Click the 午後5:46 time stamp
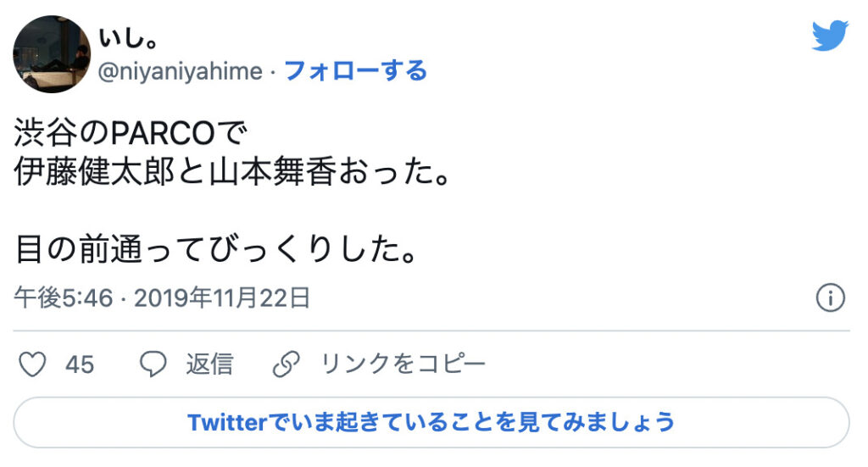Screen dimensions: 868x467 tap(63, 297)
